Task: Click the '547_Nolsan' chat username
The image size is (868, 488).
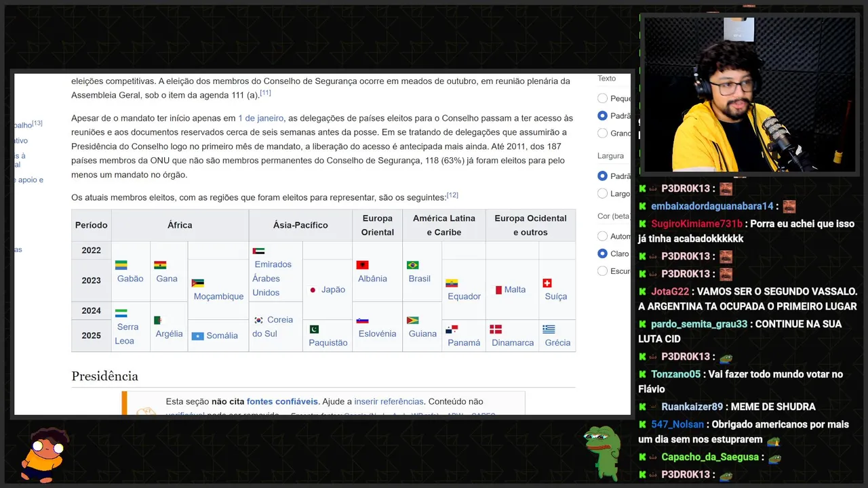Action: pos(677,424)
